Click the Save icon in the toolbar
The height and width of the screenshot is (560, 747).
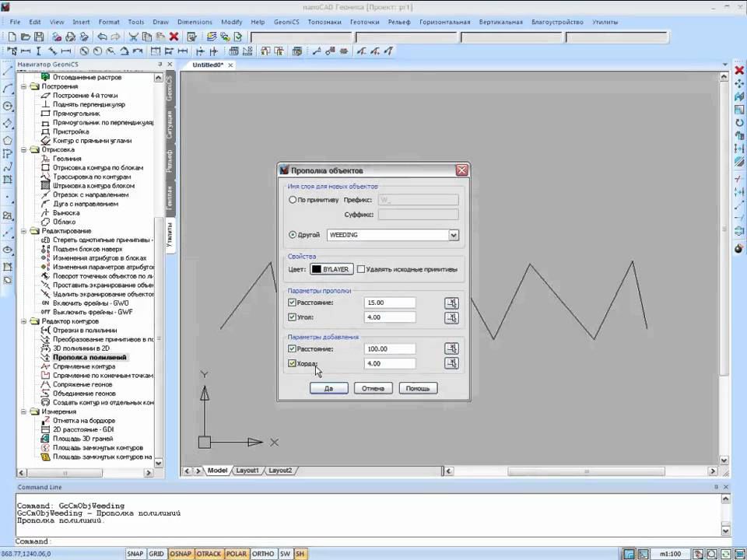(37, 37)
